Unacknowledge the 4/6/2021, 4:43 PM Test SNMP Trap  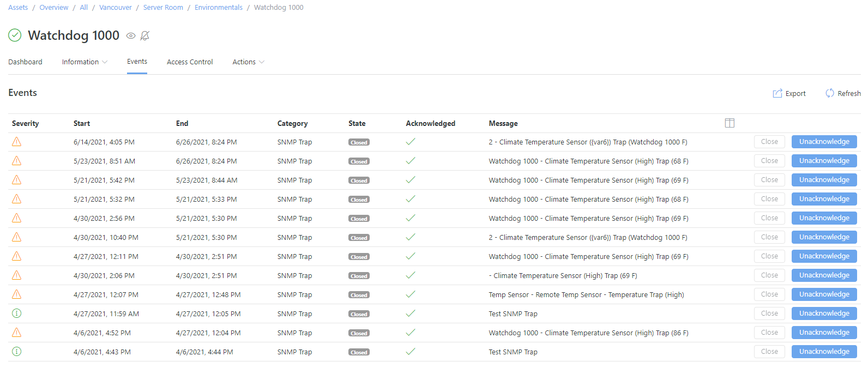pos(824,352)
